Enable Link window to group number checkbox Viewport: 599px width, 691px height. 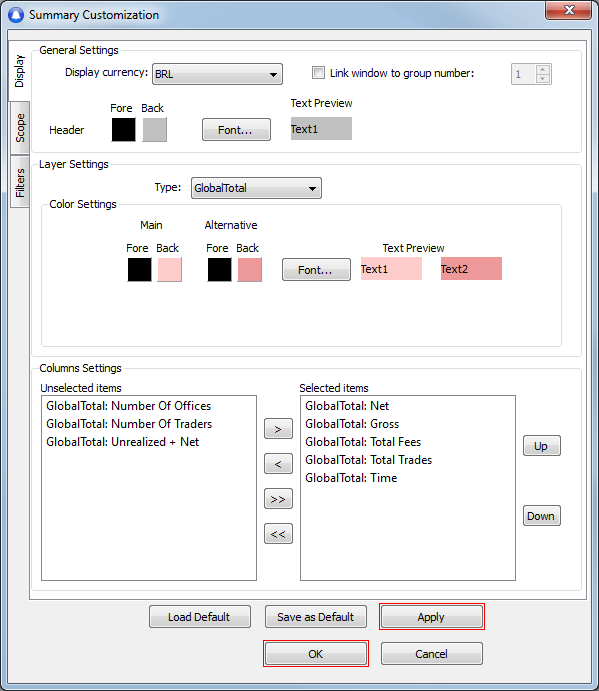(x=318, y=73)
